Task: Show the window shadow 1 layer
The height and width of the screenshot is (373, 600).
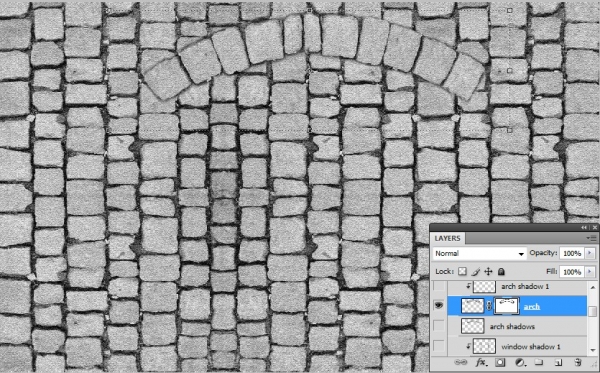Action: coord(439,346)
